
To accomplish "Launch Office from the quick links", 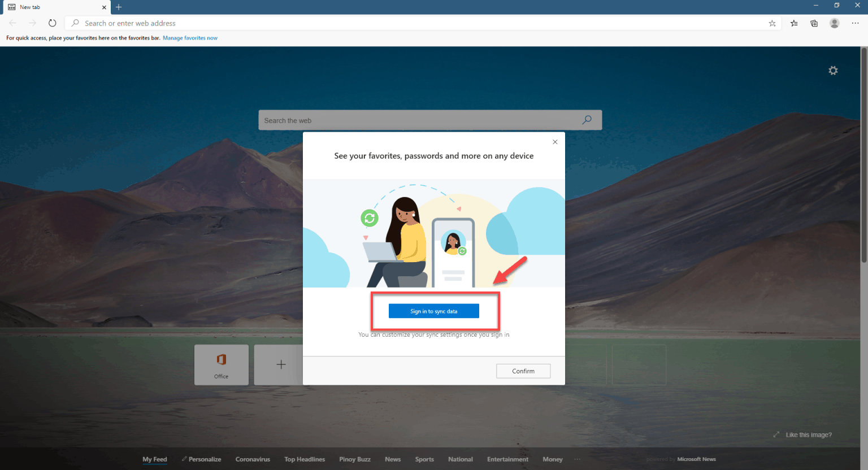I will 222,364.
